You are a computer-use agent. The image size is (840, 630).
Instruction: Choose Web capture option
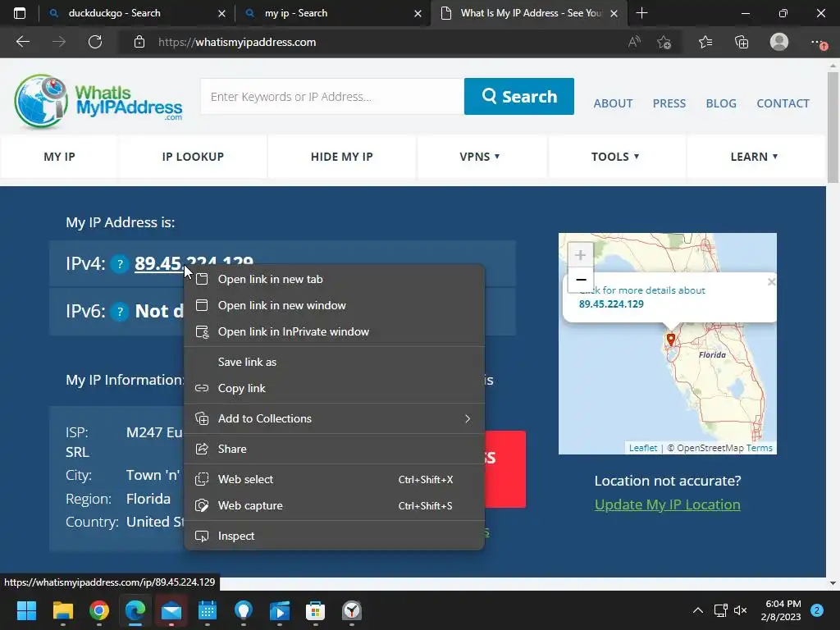[335, 505]
